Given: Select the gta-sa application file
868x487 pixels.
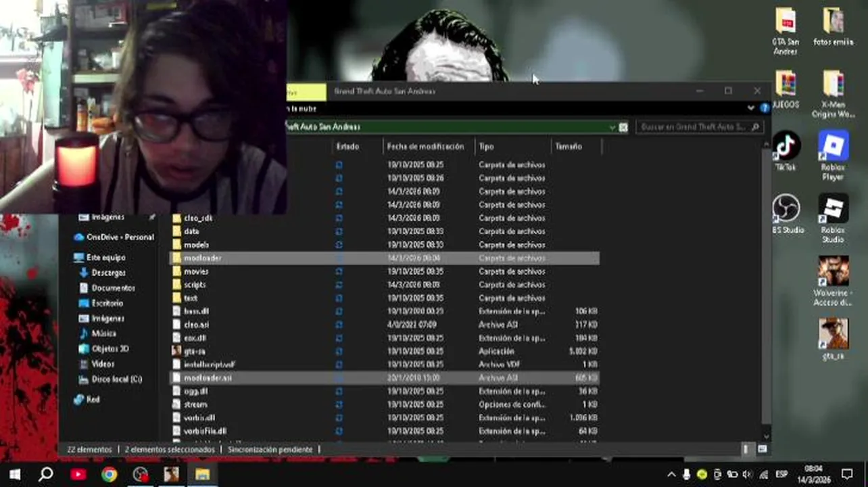Looking at the screenshot, I should (194, 351).
